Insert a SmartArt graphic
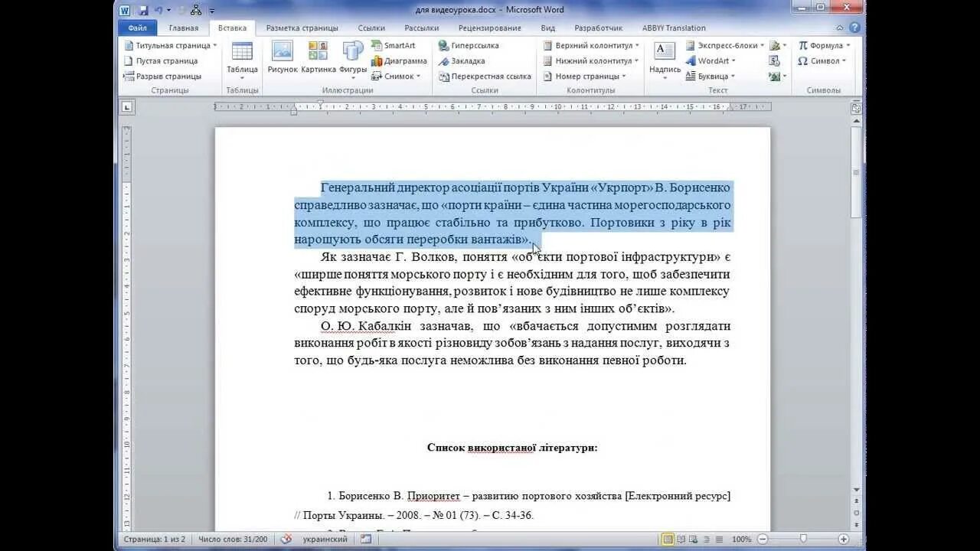 (394, 45)
